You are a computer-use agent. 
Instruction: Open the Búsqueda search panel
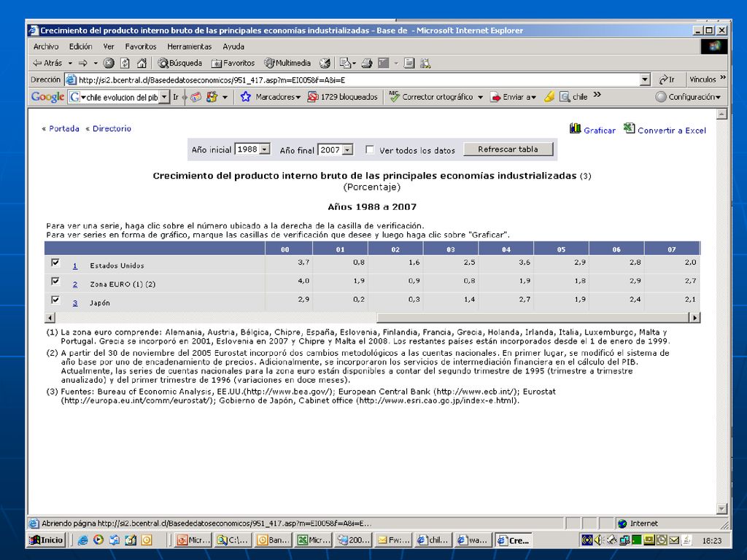tap(180, 63)
